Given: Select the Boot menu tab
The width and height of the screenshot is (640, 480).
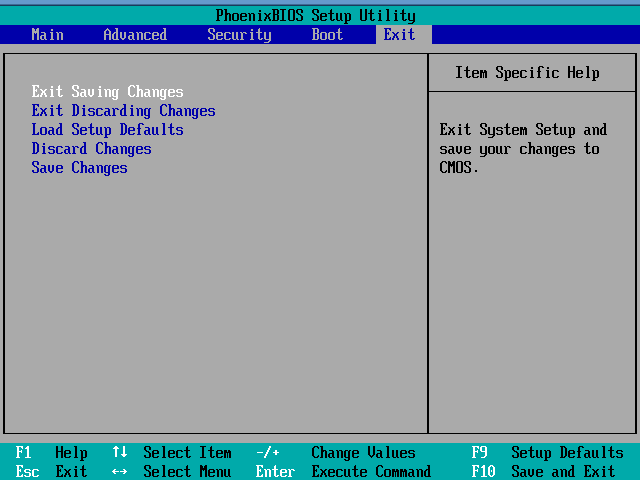Looking at the screenshot, I should tap(327, 35).
